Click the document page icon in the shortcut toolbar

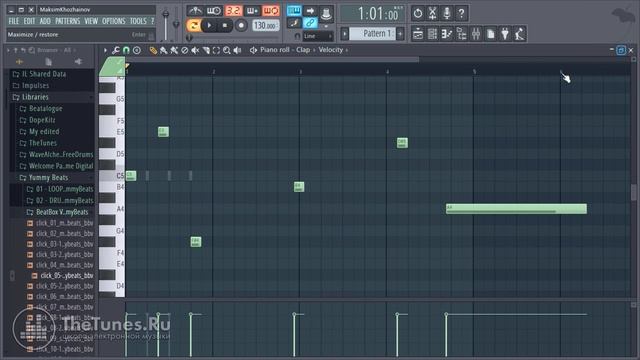click(x=491, y=34)
